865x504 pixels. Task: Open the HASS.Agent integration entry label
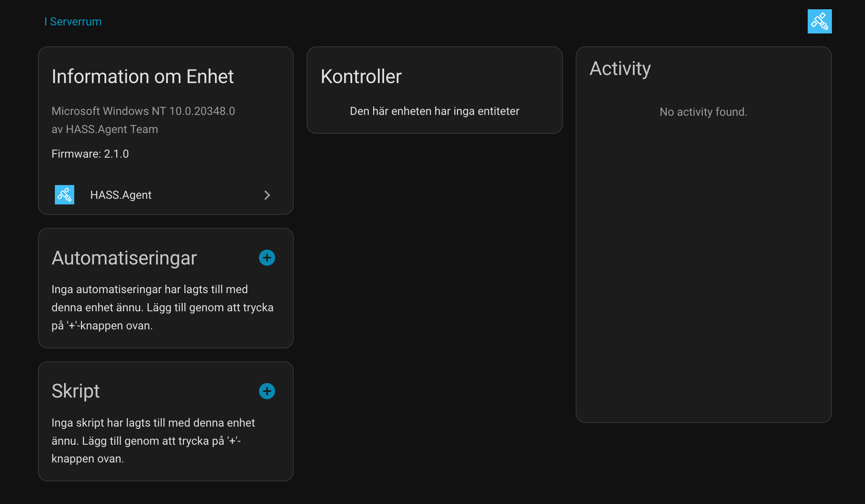coord(121,195)
